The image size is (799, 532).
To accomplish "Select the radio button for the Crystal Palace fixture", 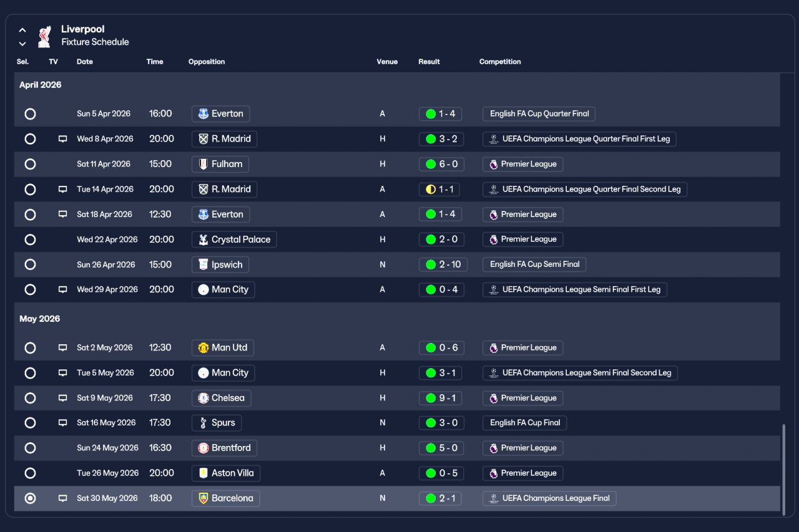I will coord(30,239).
